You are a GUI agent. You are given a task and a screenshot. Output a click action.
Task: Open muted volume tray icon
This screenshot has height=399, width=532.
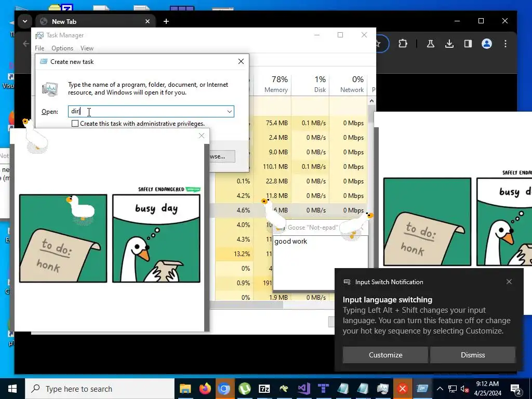(464, 389)
